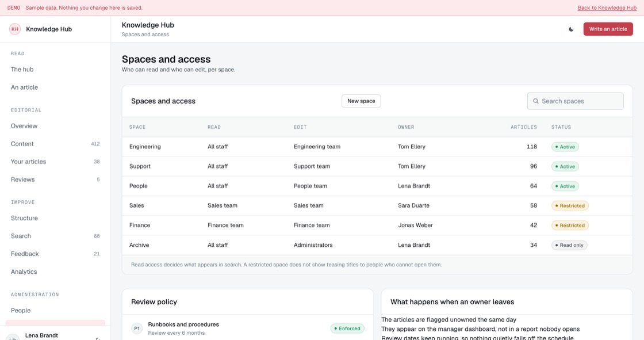Click the Restricted badge in Finance row
644x340 pixels.
point(570,226)
